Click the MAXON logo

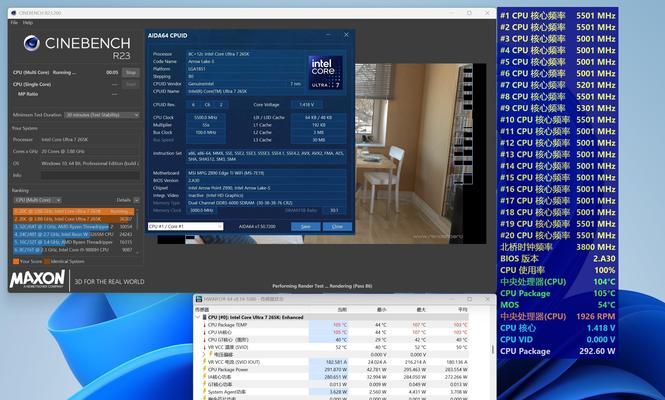click(37, 280)
